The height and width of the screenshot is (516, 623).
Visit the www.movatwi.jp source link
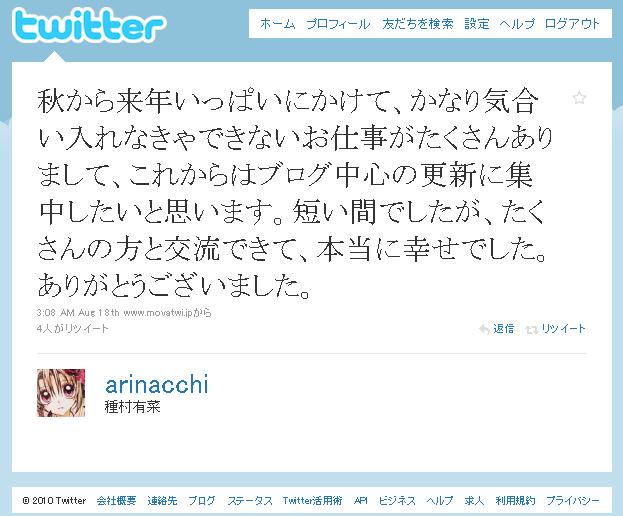[x=158, y=313]
